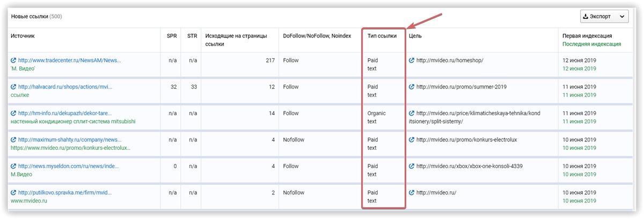Screen dimensions: 644x219
Task: Click external link icon beside hm-info.ru source
Action: point(13,114)
